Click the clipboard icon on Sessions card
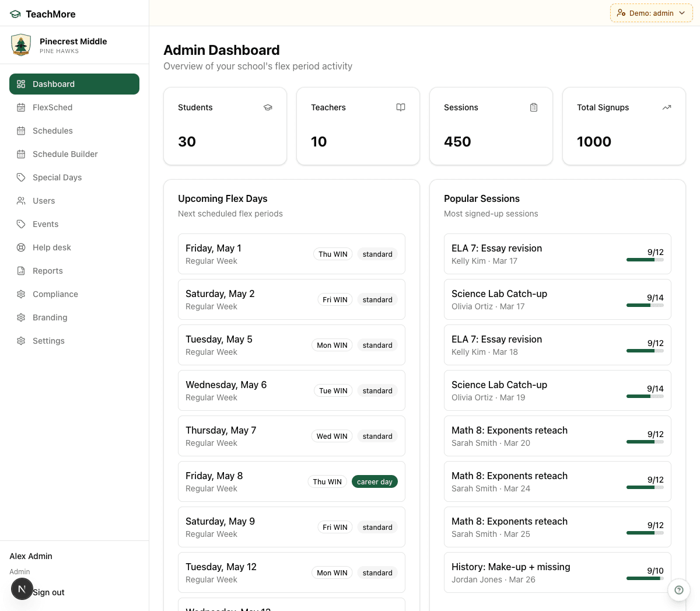This screenshot has width=700, height=611. (534, 107)
